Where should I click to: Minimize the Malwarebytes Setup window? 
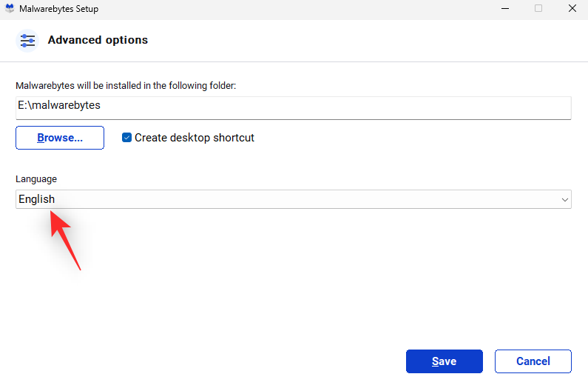click(504, 9)
